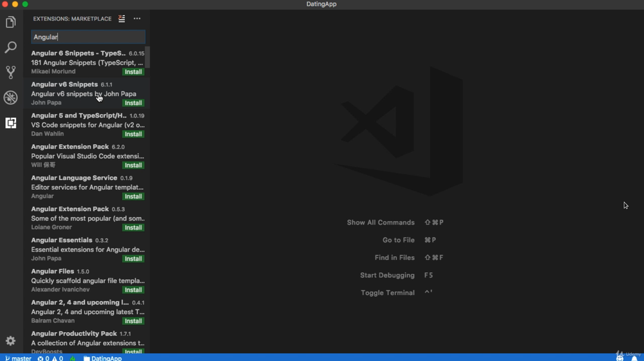Click the Dan Wahlin author name
This screenshot has height=361, width=644.
pyautogui.click(x=47, y=134)
